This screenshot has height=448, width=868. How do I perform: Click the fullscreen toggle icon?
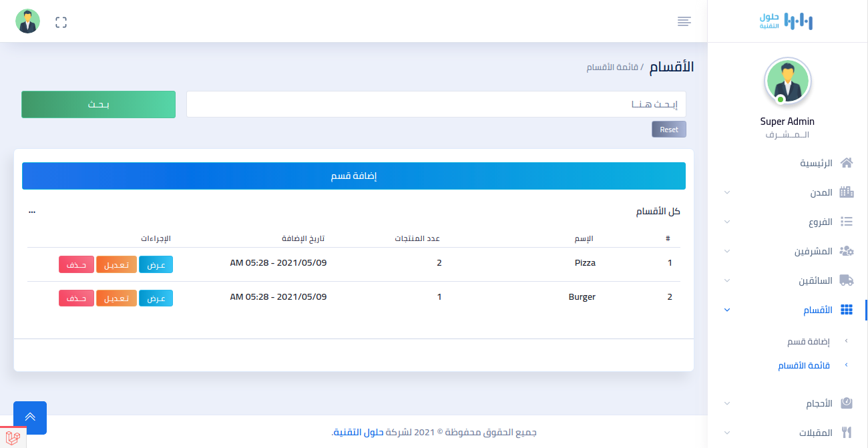[x=61, y=22]
